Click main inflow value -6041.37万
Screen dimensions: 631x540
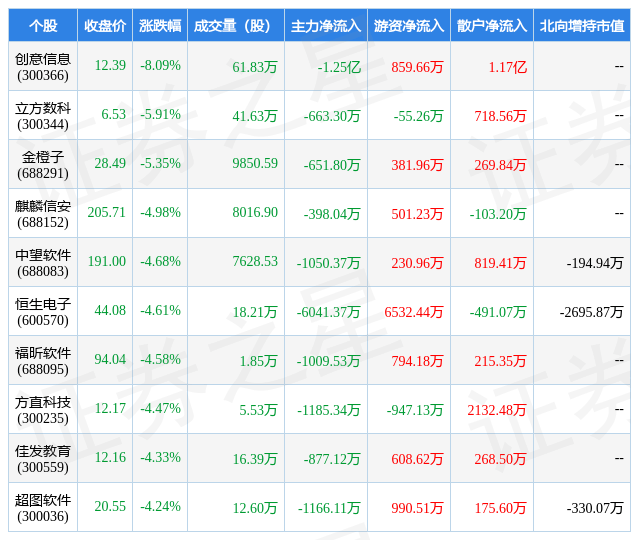(x=329, y=312)
